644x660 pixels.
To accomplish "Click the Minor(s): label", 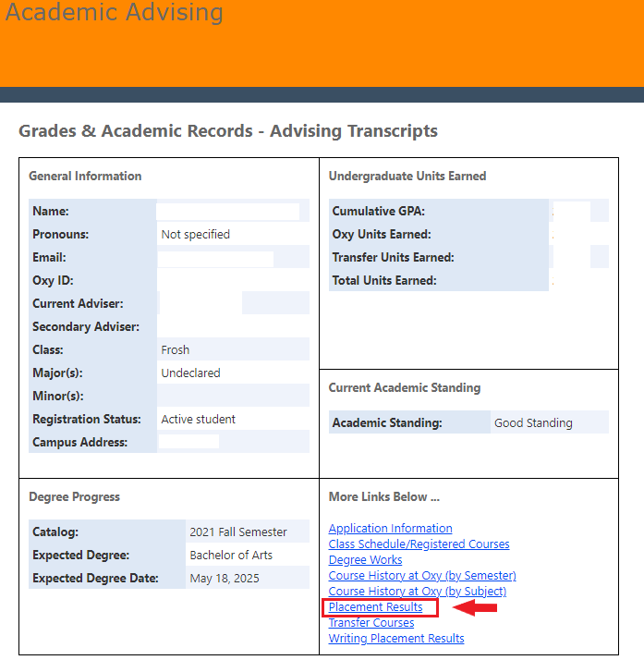I will [58, 396].
